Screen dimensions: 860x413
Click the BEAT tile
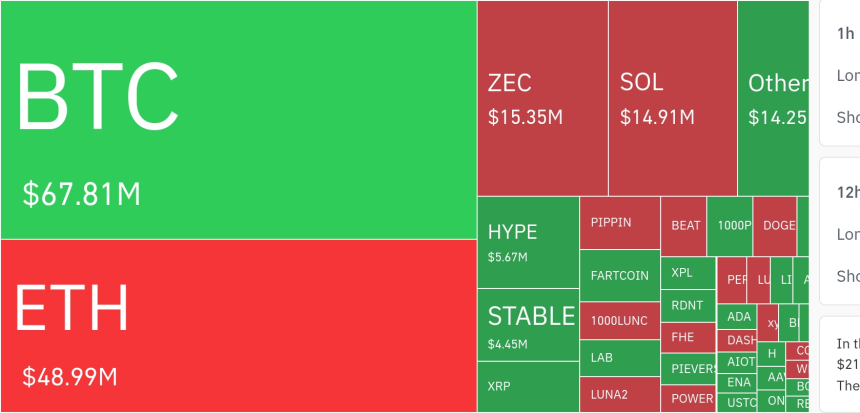click(685, 226)
